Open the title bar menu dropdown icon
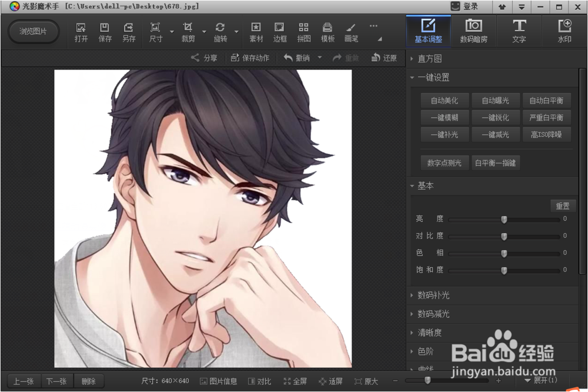Image resolution: width=588 pixels, height=392 pixels. pos(521,6)
